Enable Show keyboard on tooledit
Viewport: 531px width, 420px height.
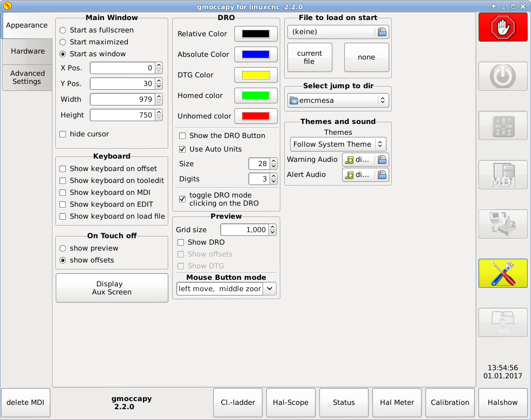click(x=63, y=181)
